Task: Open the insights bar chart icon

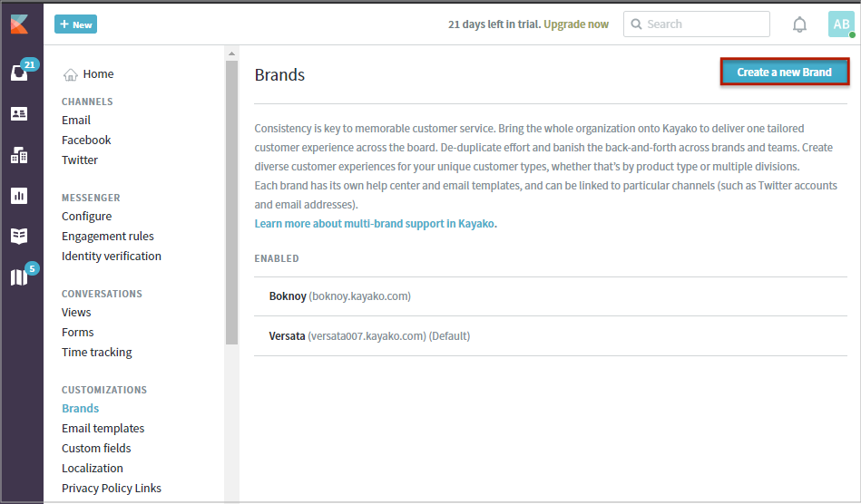Action: pyautogui.click(x=19, y=195)
